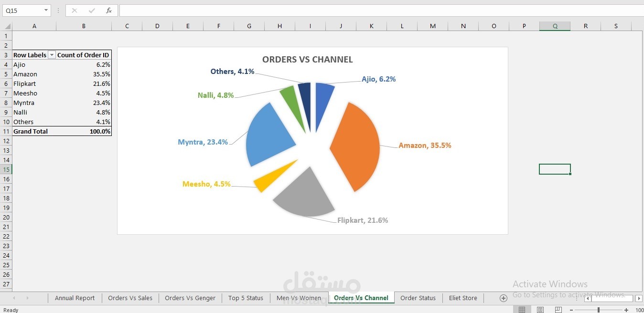Image resolution: width=644 pixels, height=313 pixels.
Task: Select cell A11 Grand Total
Action: click(x=34, y=131)
